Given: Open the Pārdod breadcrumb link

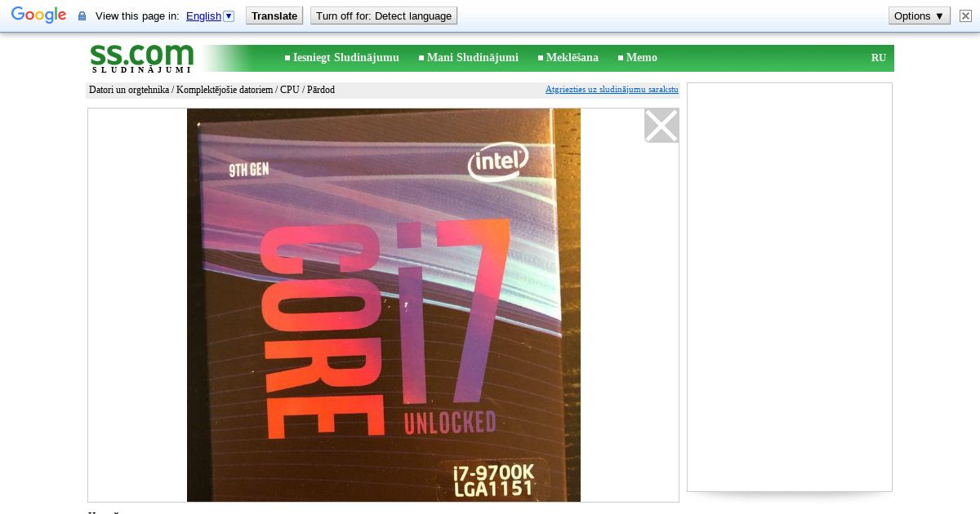Looking at the screenshot, I should [x=321, y=90].
